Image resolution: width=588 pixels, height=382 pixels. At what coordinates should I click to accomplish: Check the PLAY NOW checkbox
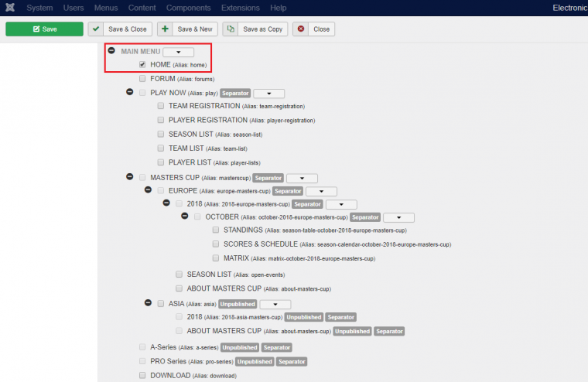[x=142, y=93]
